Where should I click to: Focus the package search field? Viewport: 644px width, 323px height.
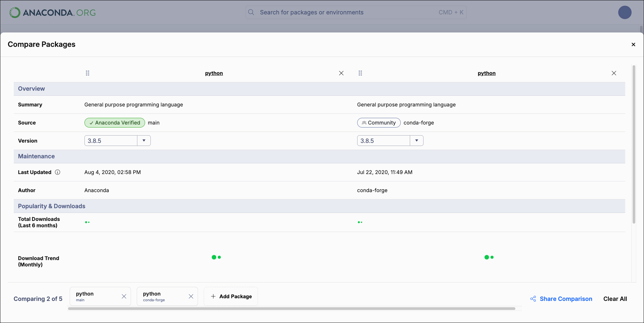click(x=356, y=12)
